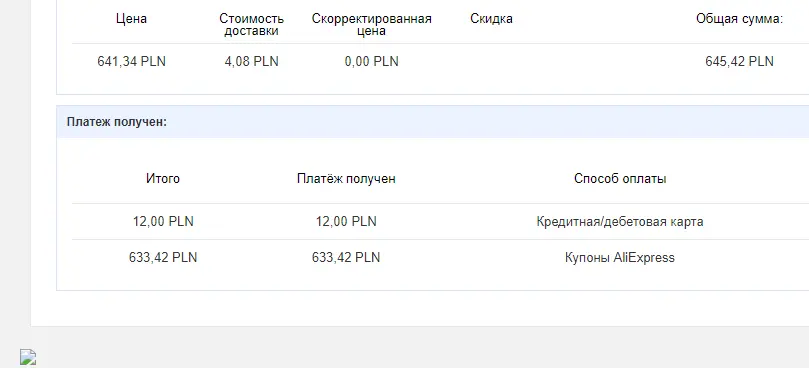809x368 pixels.
Task: Select the 641,34 PLN price value
Action: coord(132,61)
